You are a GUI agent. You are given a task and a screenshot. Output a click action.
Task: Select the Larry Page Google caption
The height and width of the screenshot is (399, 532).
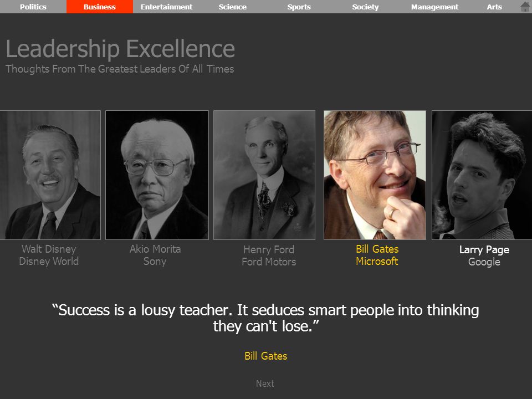(x=484, y=256)
